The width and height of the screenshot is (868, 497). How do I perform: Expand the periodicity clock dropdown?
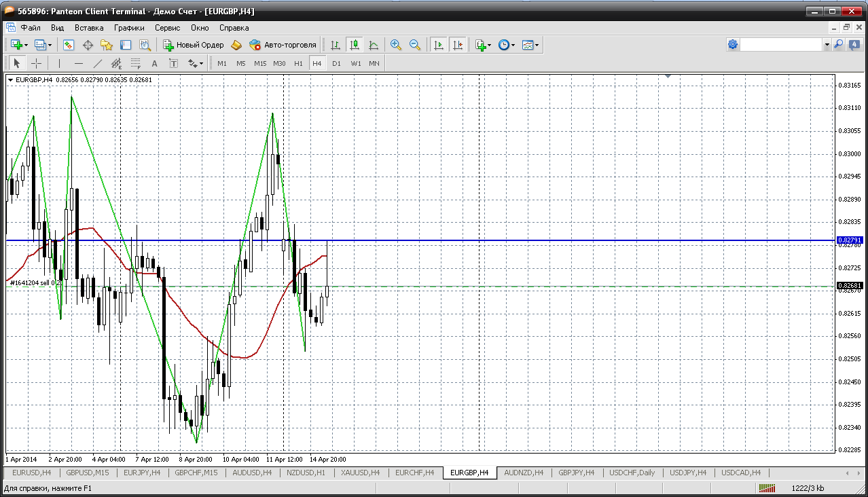pos(513,45)
